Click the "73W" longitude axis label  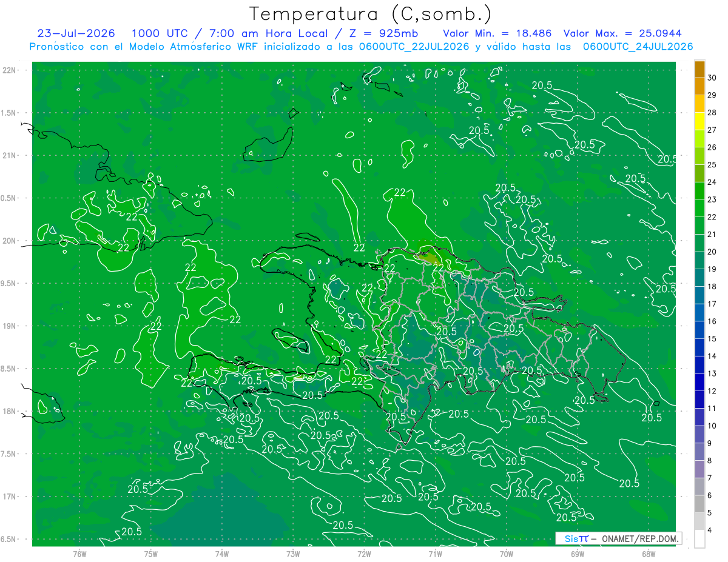pyautogui.click(x=293, y=554)
